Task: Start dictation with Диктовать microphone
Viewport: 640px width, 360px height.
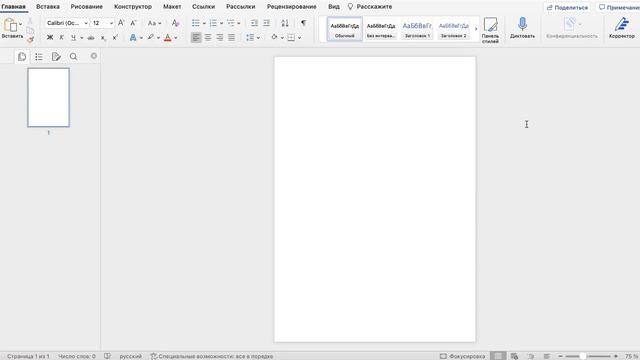Action: coord(522,28)
